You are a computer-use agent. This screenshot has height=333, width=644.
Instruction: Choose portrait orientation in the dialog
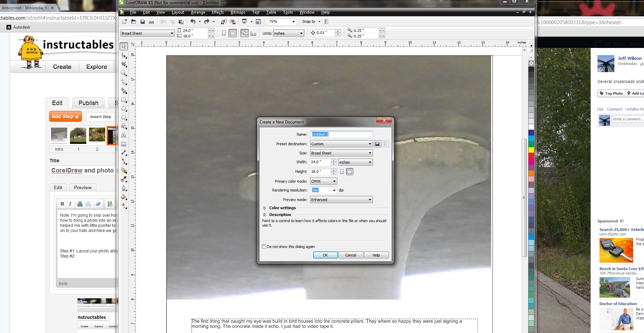(342, 172)
